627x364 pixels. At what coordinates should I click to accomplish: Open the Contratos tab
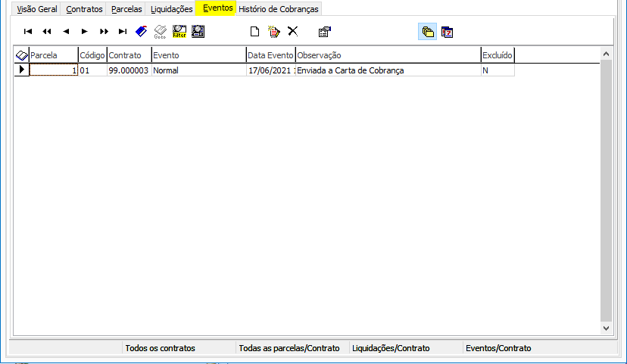point(84,9)
